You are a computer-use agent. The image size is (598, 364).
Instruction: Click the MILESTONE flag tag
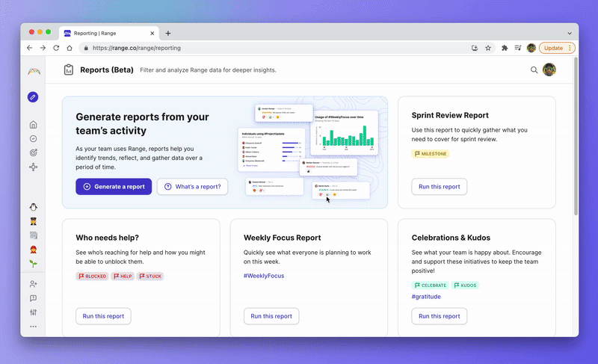click(431, 154)
